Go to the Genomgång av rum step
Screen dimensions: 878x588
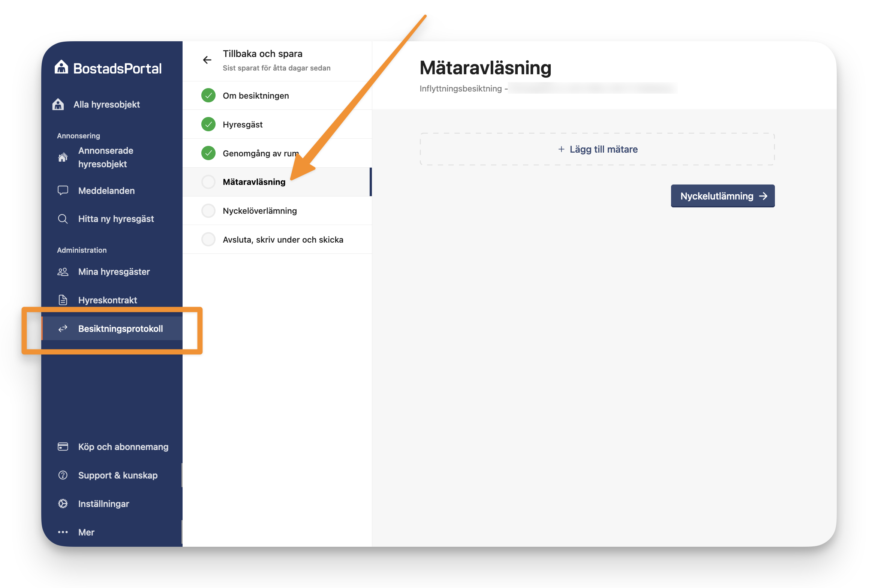(x=260, y=153)
